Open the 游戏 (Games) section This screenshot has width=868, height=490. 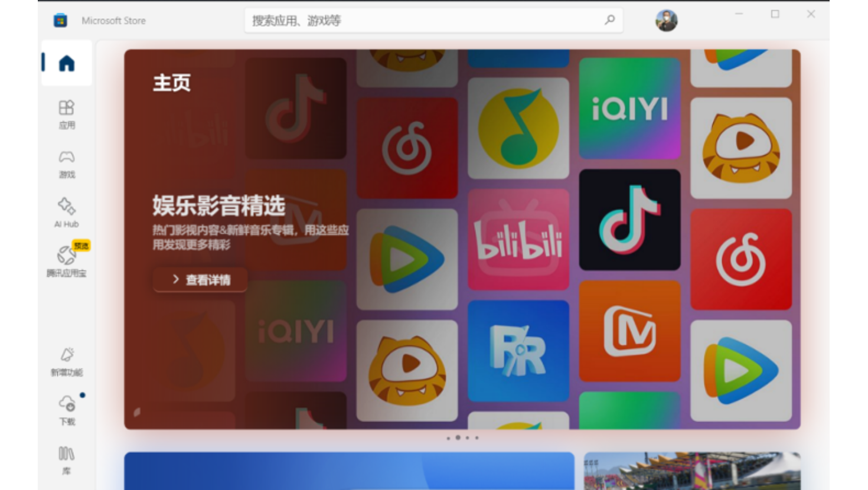[67, 164]
